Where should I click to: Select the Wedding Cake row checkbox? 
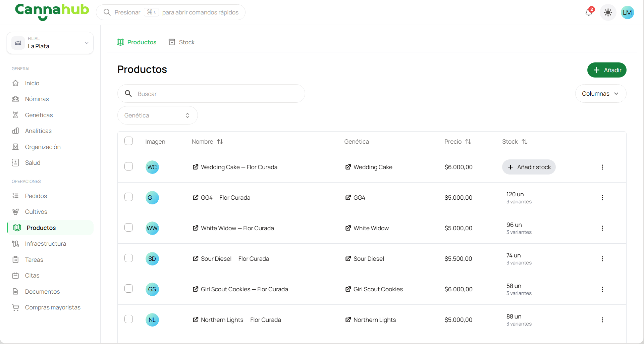click(128, 166)
